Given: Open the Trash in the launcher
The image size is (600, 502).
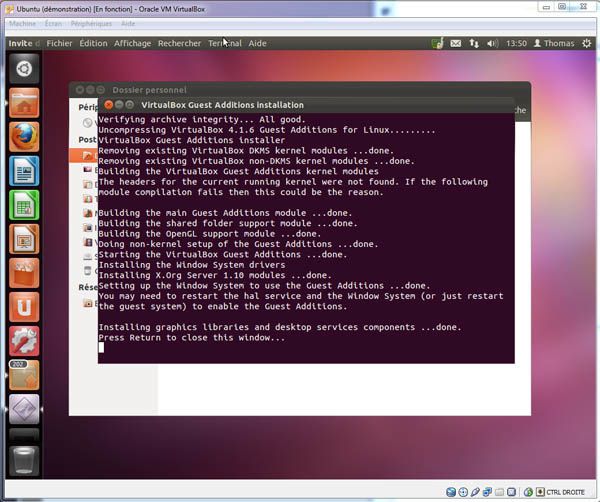Looking at the screenshot, I should 24,460.
